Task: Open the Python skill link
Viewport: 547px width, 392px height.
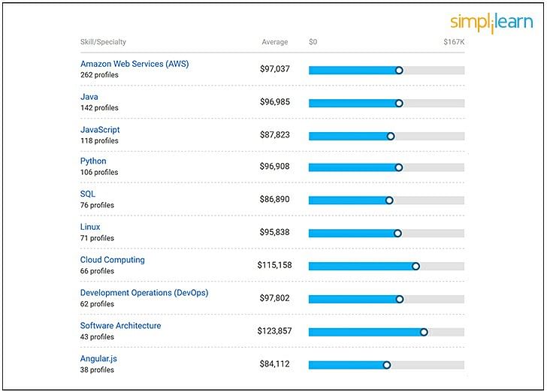Action: click(x=93, y=161)
